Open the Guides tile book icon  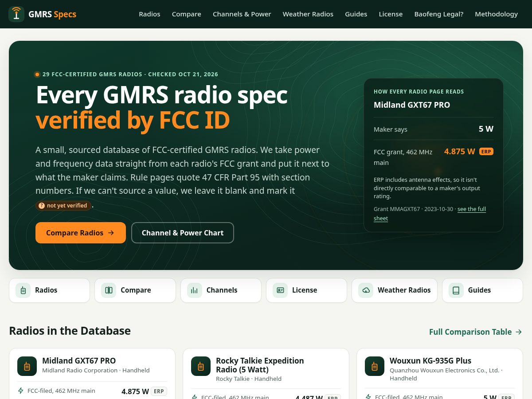[x=456, y=290]
